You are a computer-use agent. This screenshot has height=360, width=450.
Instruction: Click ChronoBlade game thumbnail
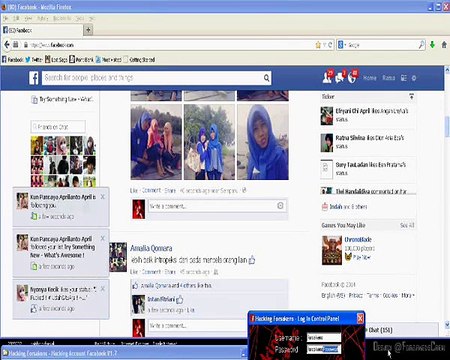[x=332, y=250]
